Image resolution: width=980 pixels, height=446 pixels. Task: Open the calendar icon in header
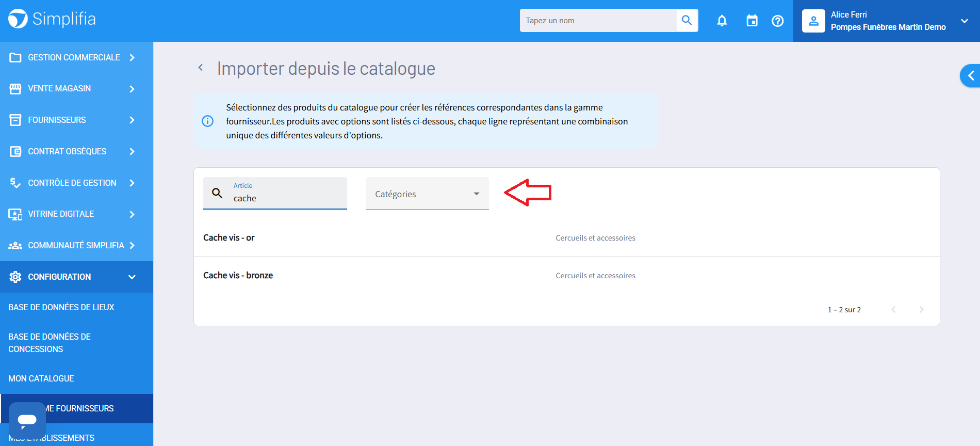[x=752, y=21]
